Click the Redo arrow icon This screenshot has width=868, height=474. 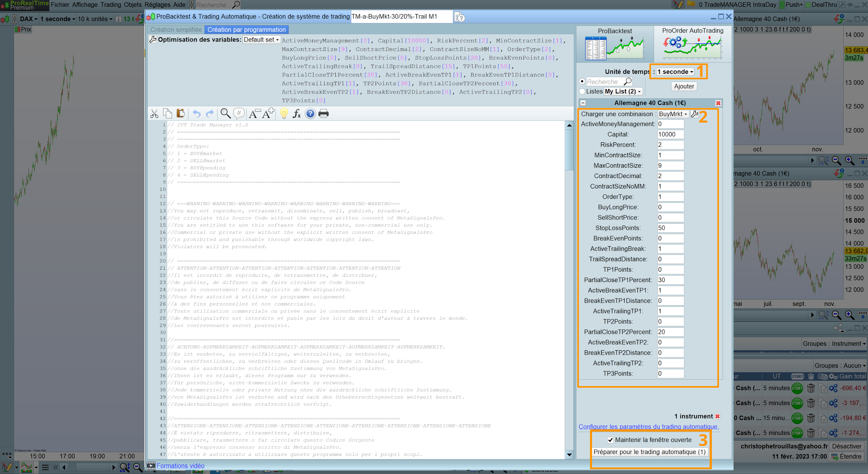[x=210, y=114]
